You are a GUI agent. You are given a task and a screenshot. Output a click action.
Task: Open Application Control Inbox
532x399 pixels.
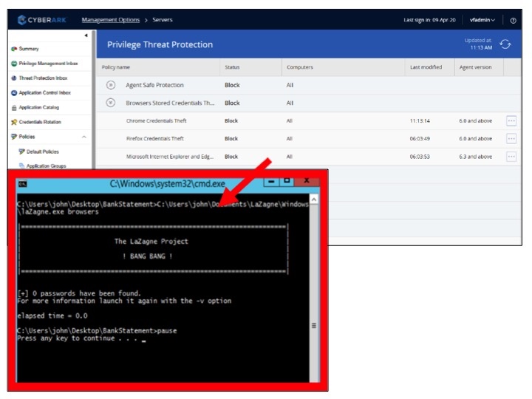(x=45, y=92)
